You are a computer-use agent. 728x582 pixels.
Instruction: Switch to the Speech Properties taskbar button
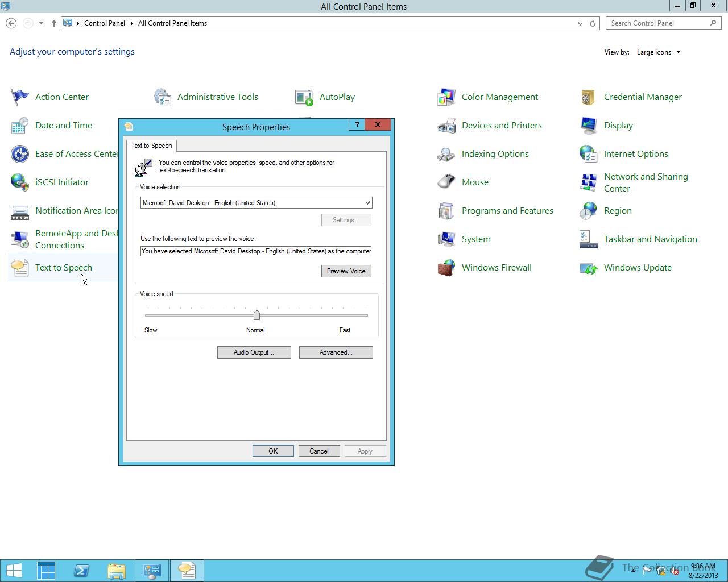187,570
